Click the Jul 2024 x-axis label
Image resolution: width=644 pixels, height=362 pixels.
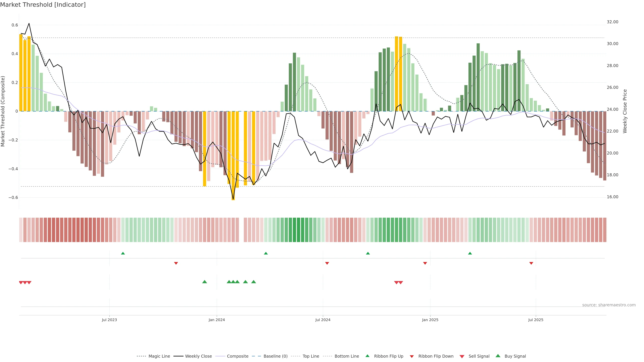point(323,320)
